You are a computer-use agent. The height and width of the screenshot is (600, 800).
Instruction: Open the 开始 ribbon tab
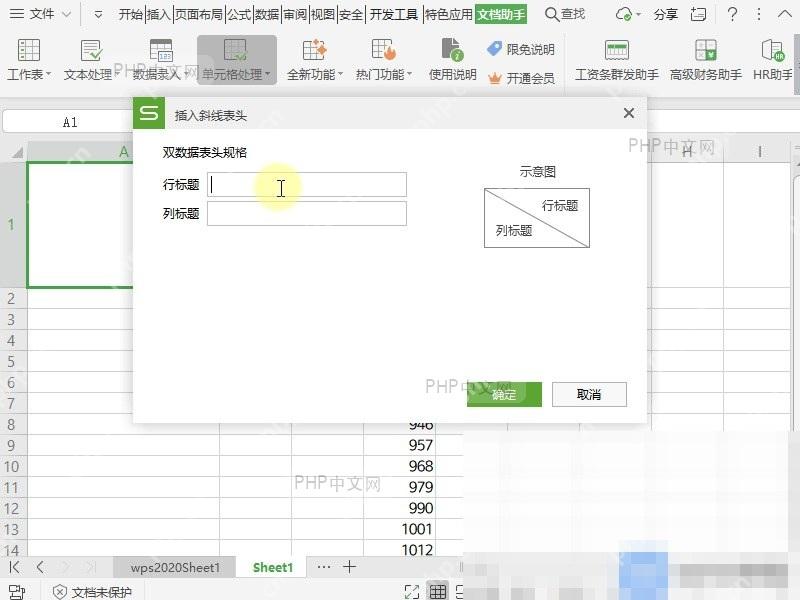[x=131, y=14]
